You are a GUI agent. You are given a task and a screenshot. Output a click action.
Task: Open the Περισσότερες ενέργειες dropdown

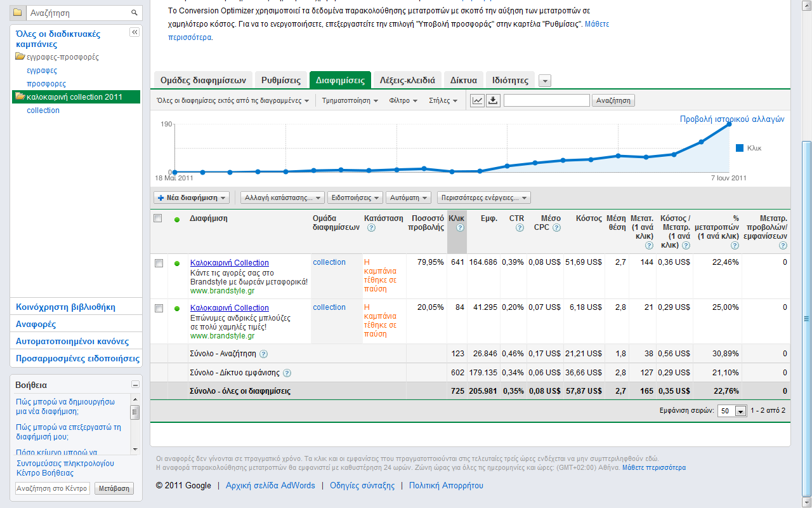[483, 197]
